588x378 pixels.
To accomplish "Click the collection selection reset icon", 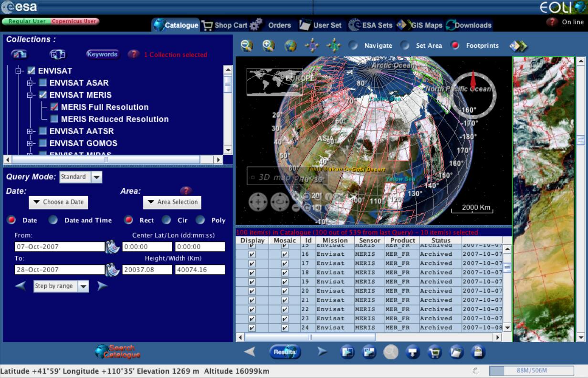I will coord(19,54).
